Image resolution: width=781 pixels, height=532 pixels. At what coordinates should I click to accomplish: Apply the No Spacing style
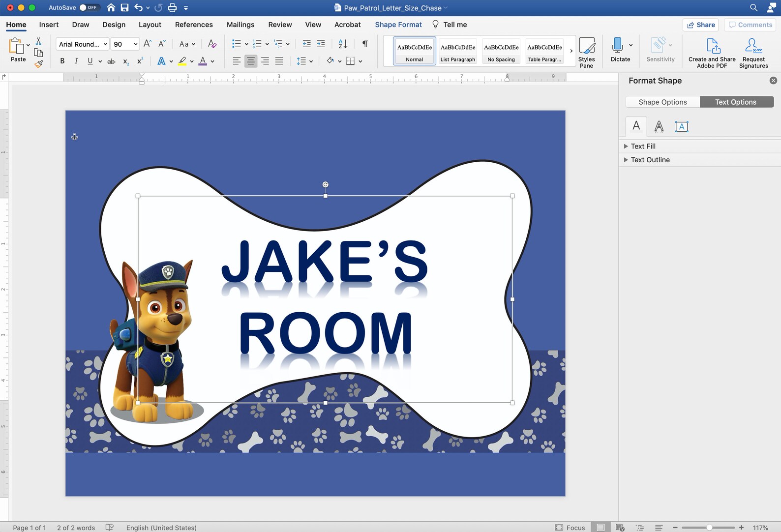(x=501, y=51)
